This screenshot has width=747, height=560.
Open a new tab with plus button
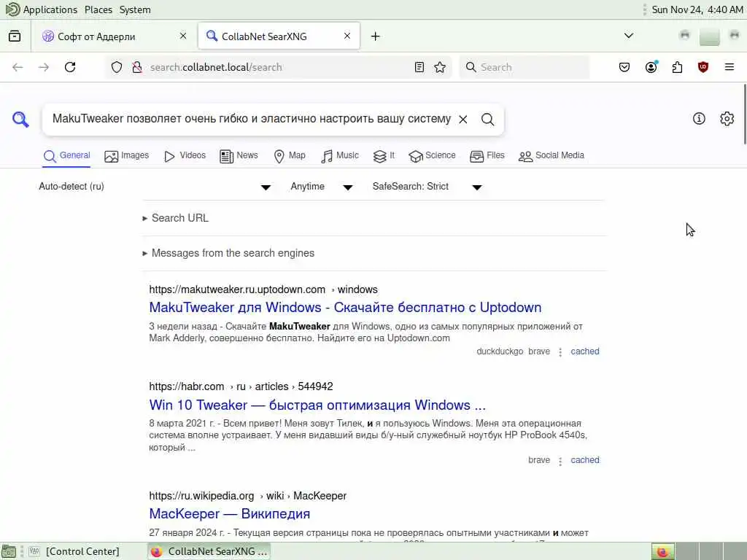tap(376, 36)
